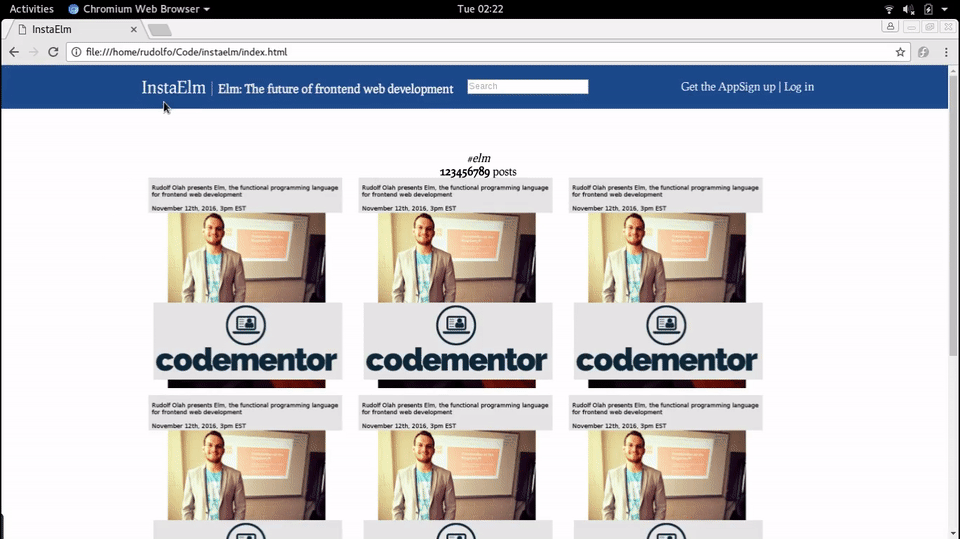960x539 pixels.
Task: Click the codementor logo in first top post
Action: 247,341
